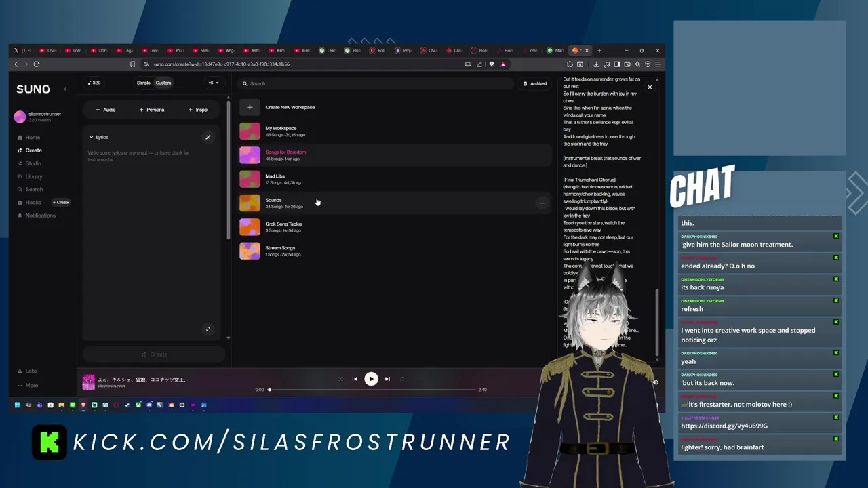Collapse the Lyrics section chevron

[x=91, y=137]
